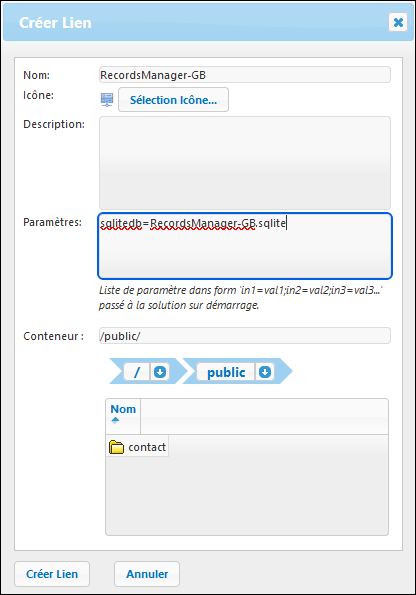Screen dimensions: 416x595
Task: Sort the list by the Nom column
Action: pos(123,409)
